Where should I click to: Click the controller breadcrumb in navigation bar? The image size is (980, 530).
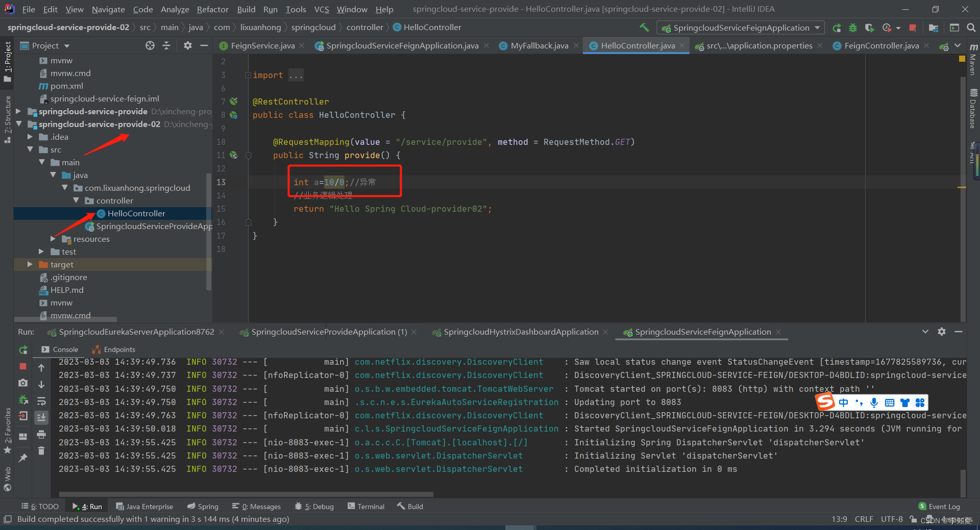[364, 28]
